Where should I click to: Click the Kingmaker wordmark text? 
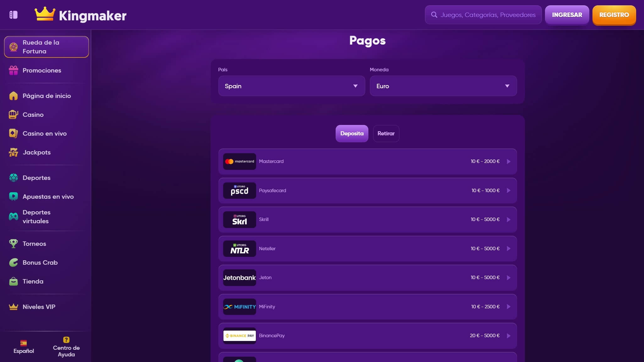click(93, 16)
